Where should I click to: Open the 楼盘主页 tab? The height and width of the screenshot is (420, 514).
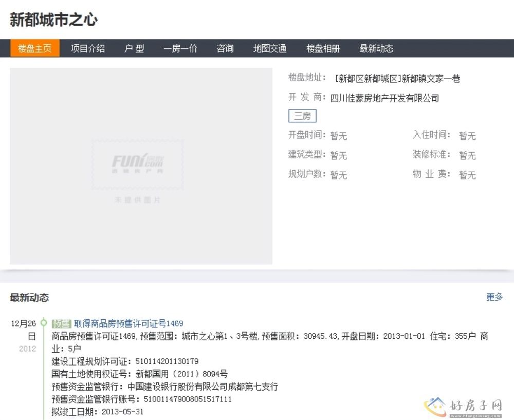pyautogui.click(x=34, y=48)
